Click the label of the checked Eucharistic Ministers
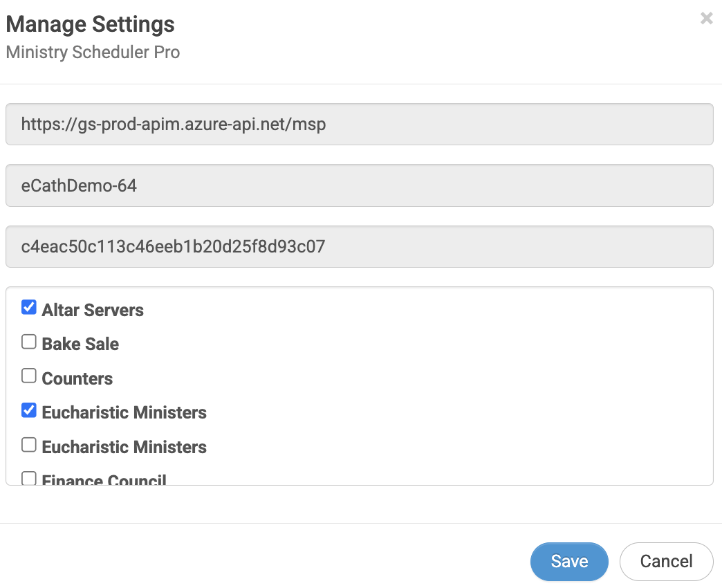The image size is (722, 588). click(x=124, y=413)
